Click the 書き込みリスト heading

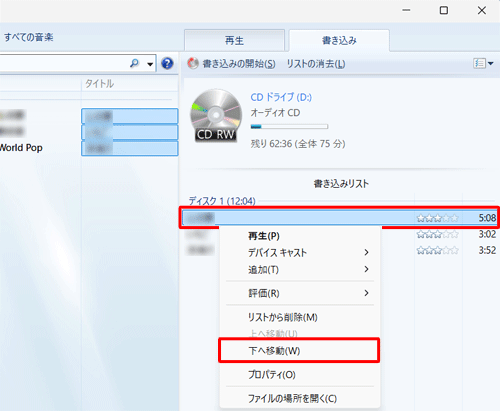pyautogui.click(x=341, y=184)
